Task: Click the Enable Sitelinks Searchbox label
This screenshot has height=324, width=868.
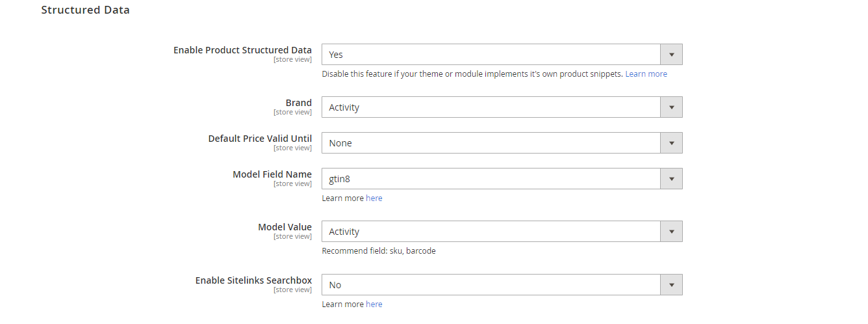Action: click(253, 280)
